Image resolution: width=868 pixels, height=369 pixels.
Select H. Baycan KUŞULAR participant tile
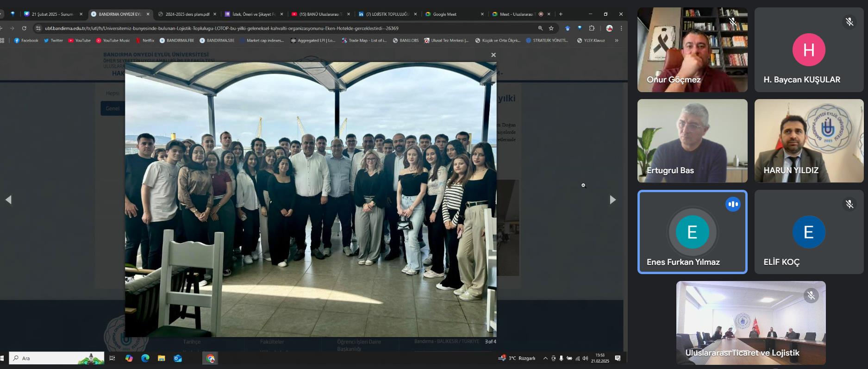point(809,50)
